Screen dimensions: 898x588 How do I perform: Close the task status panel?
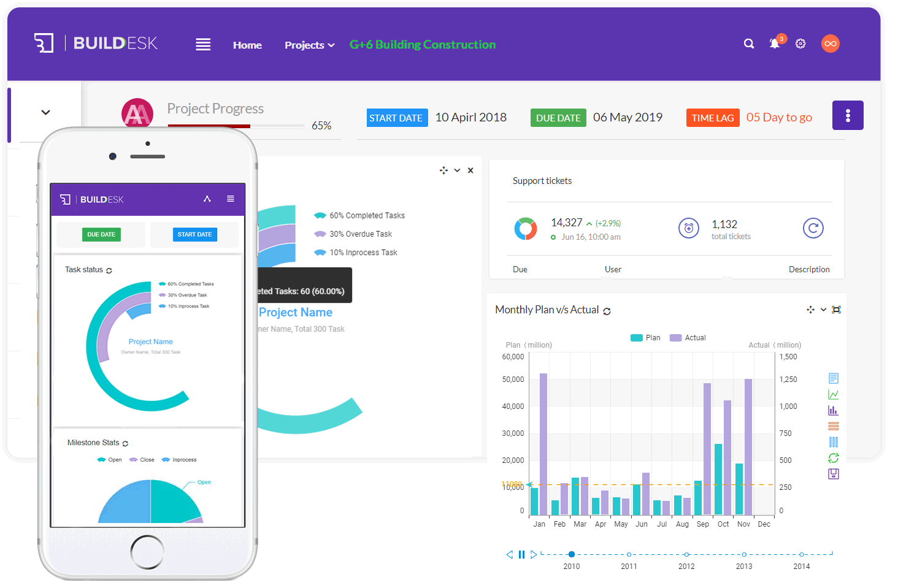470,170
